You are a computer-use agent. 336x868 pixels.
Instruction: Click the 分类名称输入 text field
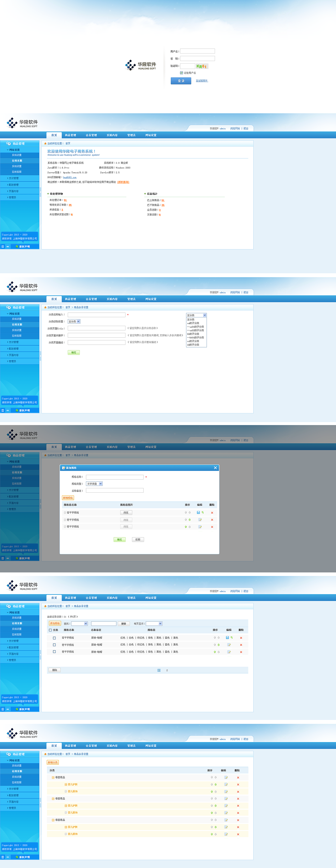point(97,315)
